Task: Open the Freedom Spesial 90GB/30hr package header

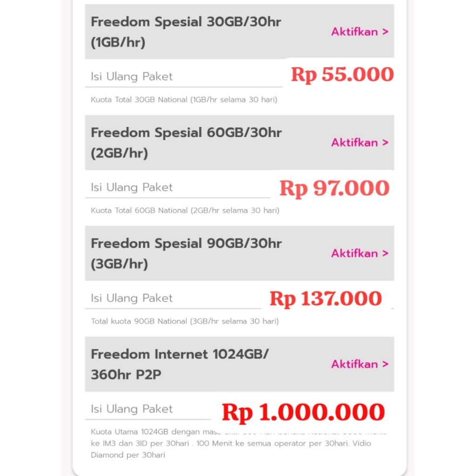Action: tap(186, 252)
